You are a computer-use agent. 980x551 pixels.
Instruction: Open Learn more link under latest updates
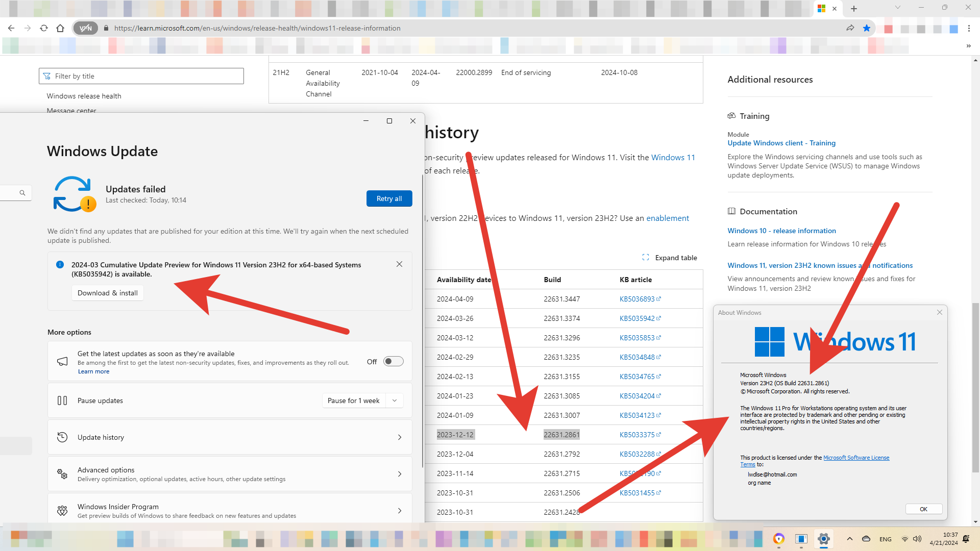(x=93, y=371)
